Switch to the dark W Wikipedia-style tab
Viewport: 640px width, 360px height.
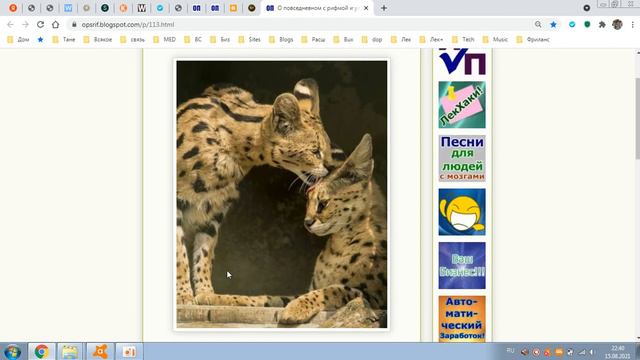tap(142, 8)
